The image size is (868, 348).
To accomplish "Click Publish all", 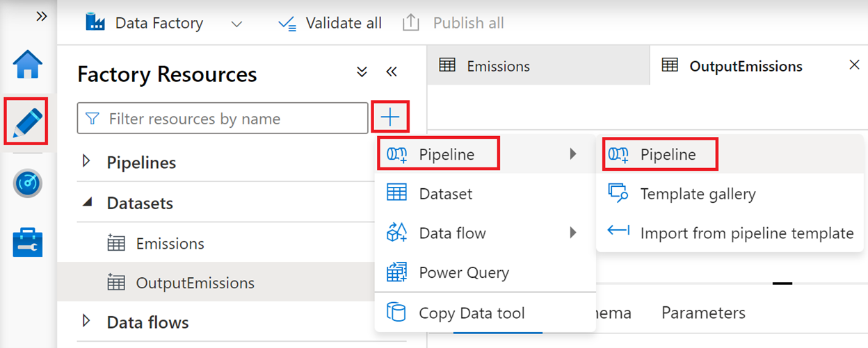I will pyautogui.click(x=453, y=23).
